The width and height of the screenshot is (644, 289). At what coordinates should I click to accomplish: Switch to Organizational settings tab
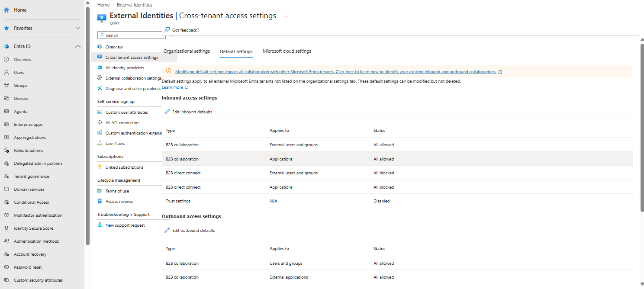pyautogui.click(x=187, y=51)
